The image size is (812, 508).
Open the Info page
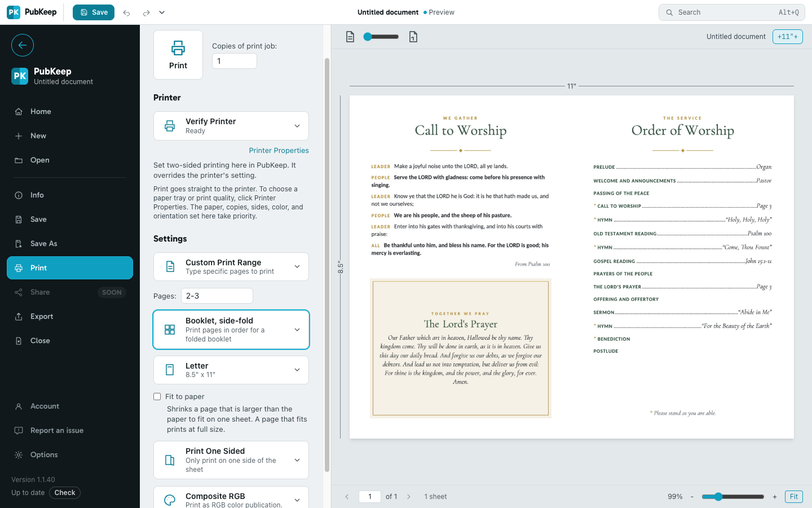[70, 195]
